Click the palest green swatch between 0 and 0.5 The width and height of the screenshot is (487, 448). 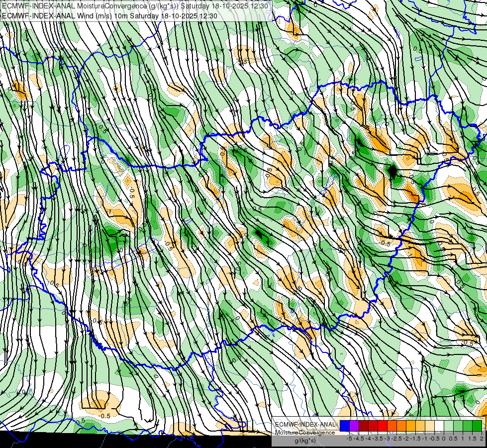pyautogui.click(x=449, y=426)
